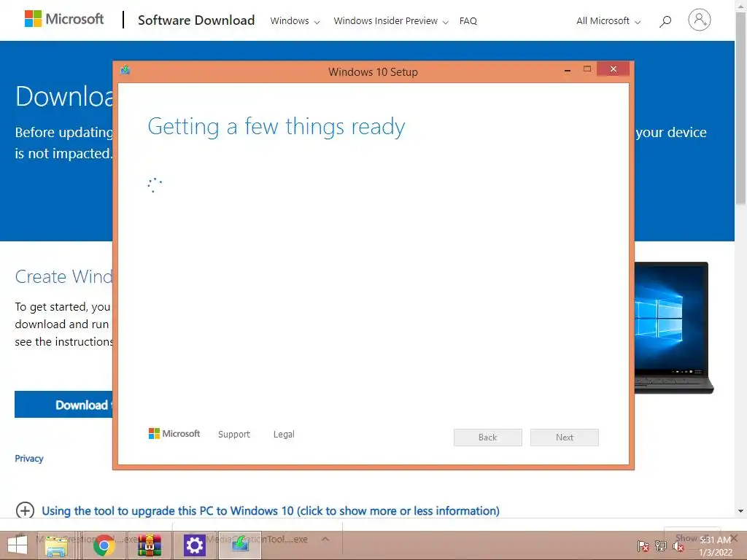This screenshot has width=747, height=560.
Task: Click the browser page vertical scrollbar thumb
Action: (x=740, y=109)
